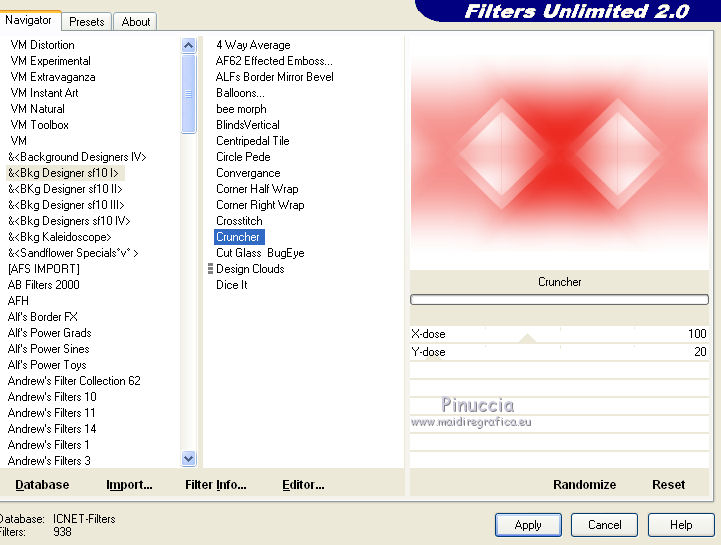Select Andrew's Filters 14 category
721x545 pixels.
pyautogui.click(x=52, y=429)
